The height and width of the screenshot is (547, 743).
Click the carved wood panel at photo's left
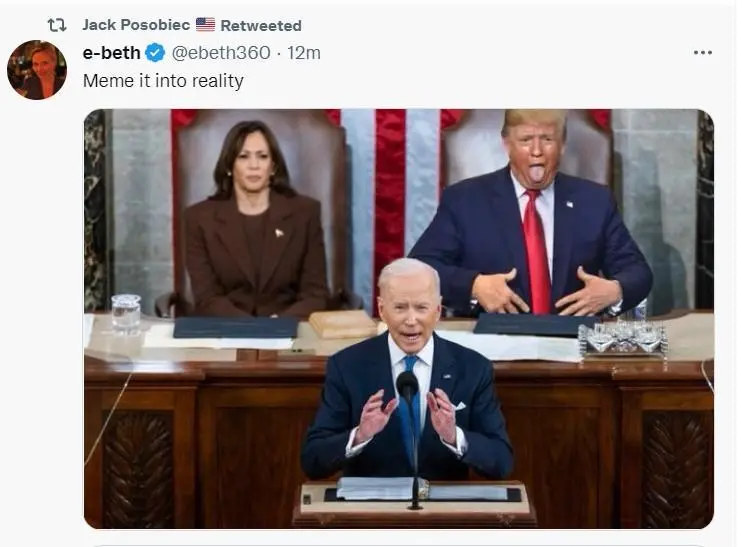point(138,469)
